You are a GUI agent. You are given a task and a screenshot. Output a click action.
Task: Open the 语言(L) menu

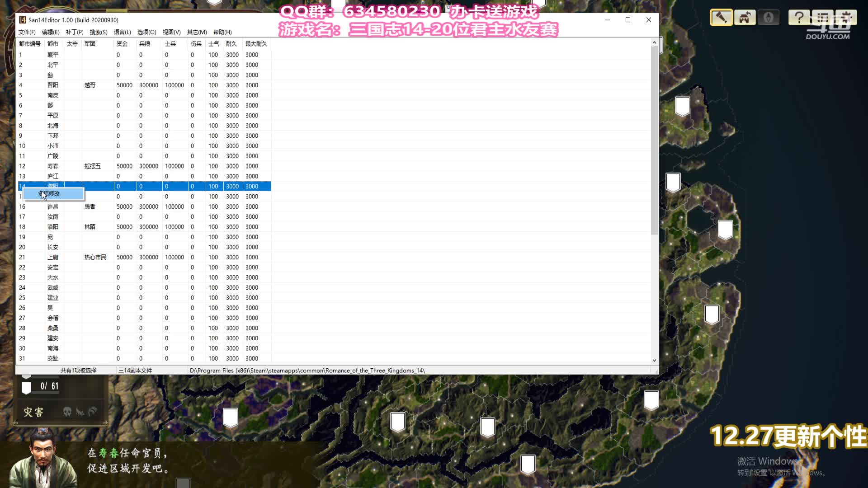click(122, 32)
